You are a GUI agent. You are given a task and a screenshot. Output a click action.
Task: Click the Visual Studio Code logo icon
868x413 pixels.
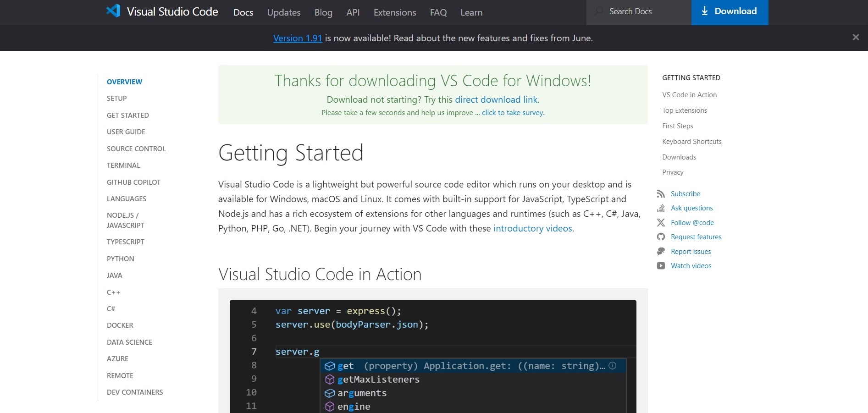point(113,11)
